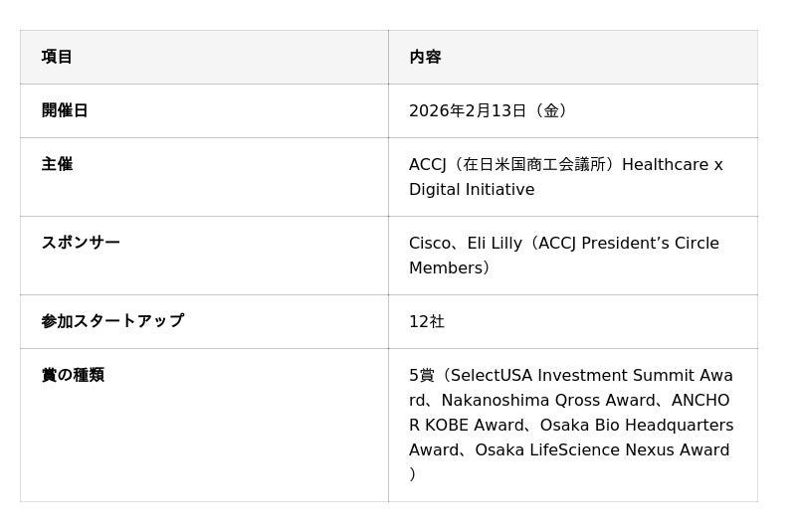Click Osaka LifeScience Nexus Award text
The height and width of the screenshot is (532, 796).
[x=602, y=449]
